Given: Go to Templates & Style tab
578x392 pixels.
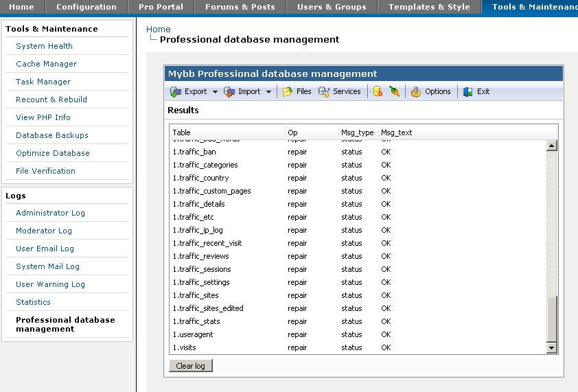Looking at the screenshot, I should 429,7.
